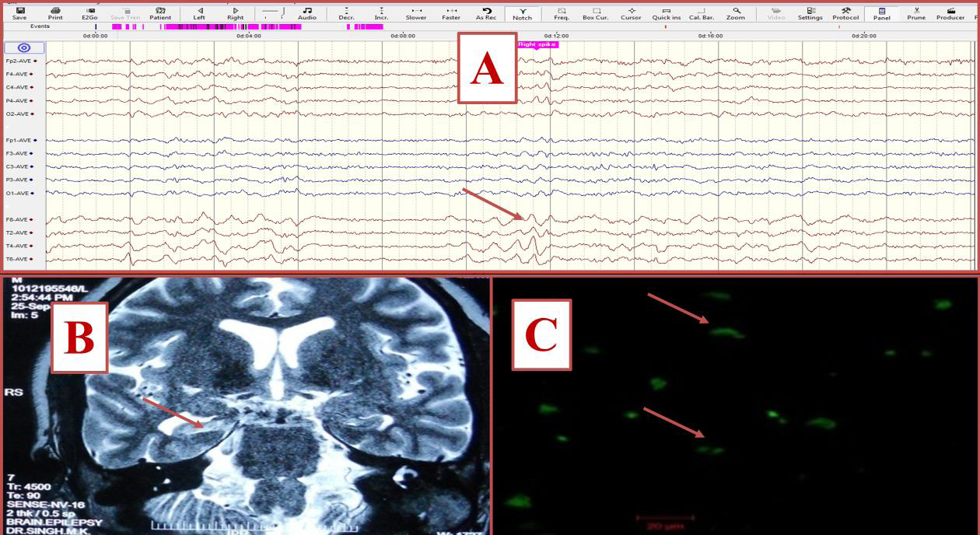This screenshot has width=980, height=535.
Task: Open the Settings dialog
Action: [810, 13]
